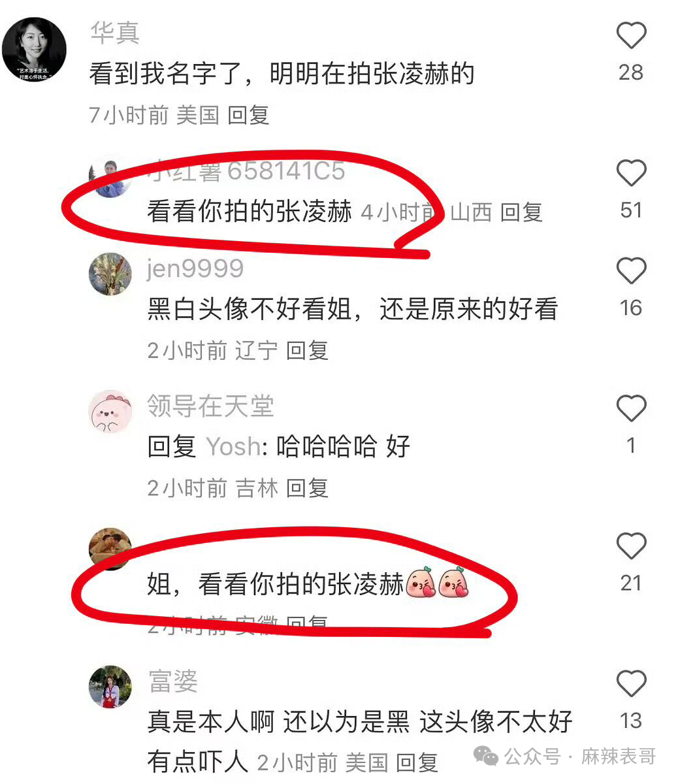Viewport: 678px width, 784px height.
Task: Like 华真's comment with 28 likes
Action: [x=631, y=35]
